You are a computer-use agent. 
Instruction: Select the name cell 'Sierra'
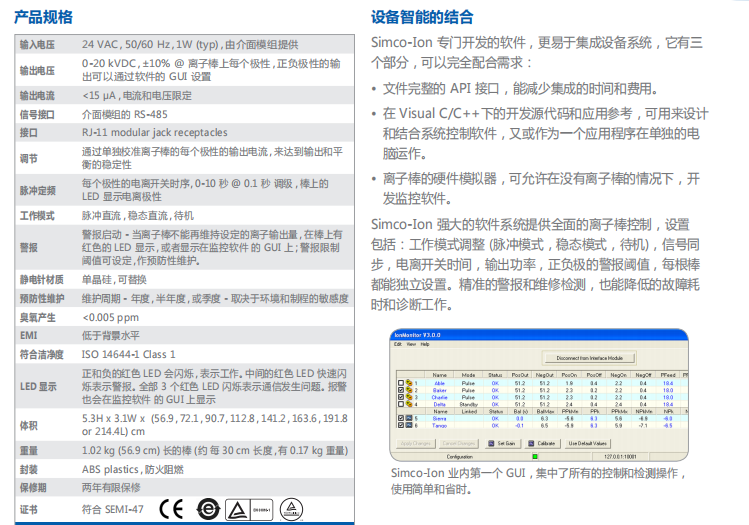tap(439, 418)
